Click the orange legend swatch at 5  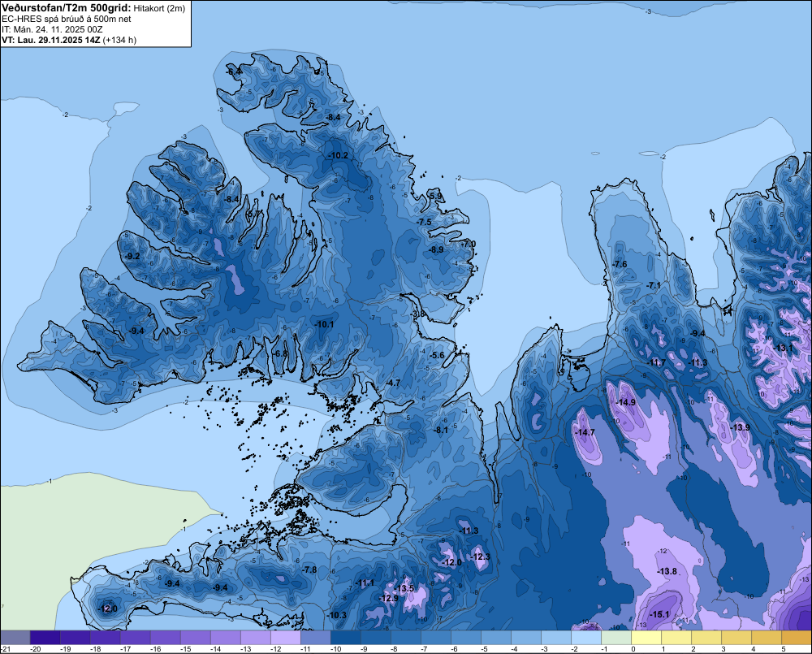(x=797, y=637)
